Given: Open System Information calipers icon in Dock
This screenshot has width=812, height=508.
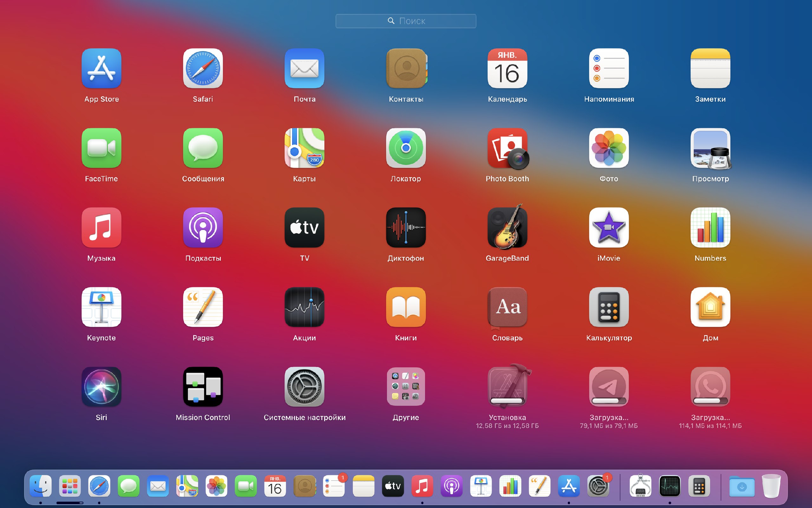Looking at the screenshot, I should (640, 486).
